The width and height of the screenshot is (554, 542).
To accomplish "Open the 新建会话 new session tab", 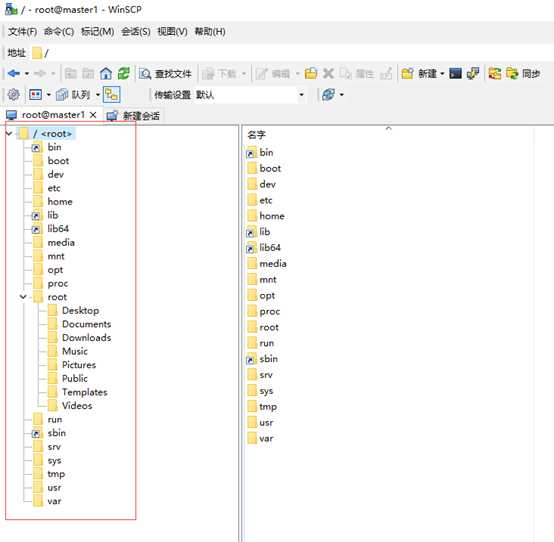I will point(134,116).
